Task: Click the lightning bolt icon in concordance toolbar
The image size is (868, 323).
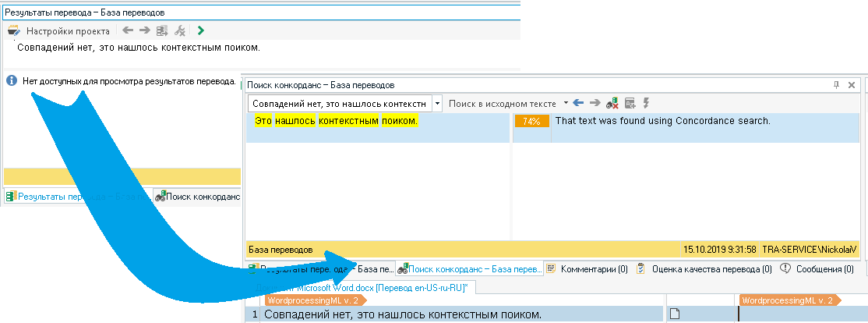Action: pos(646,103)
